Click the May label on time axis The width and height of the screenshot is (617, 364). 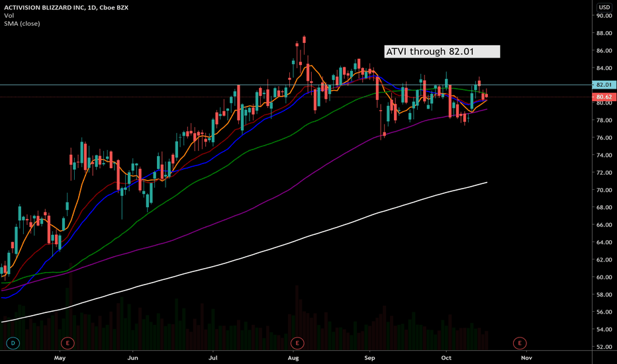[x=60, y=357]
